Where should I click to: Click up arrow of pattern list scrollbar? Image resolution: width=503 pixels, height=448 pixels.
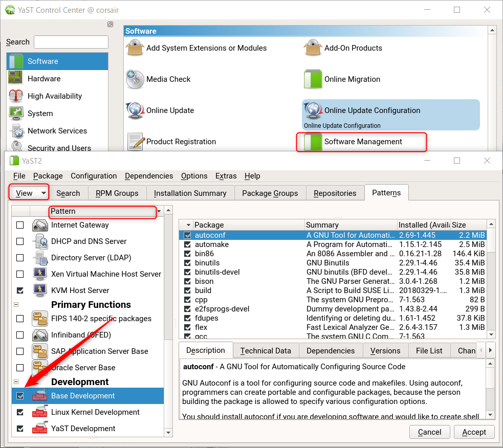point(168,210)
